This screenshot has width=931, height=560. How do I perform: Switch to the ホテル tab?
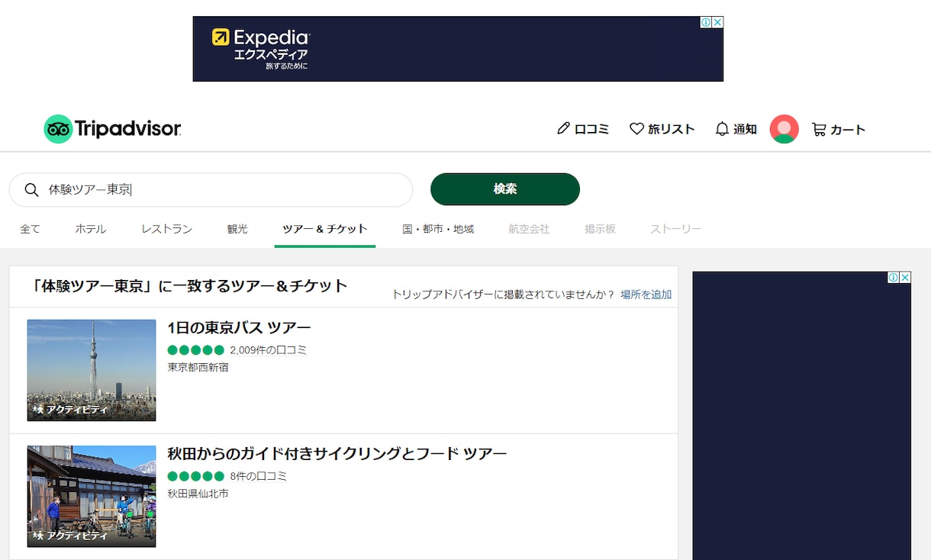[x=91, y=229]
